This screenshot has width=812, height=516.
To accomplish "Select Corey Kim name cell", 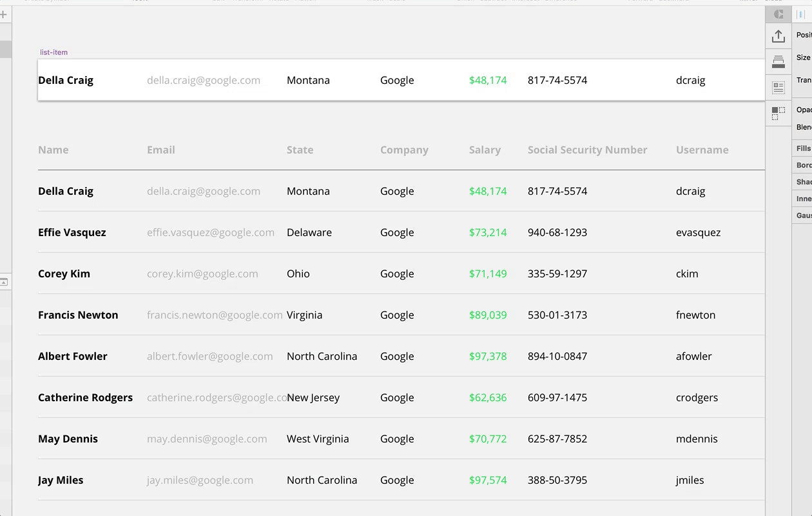I will 64,274.
